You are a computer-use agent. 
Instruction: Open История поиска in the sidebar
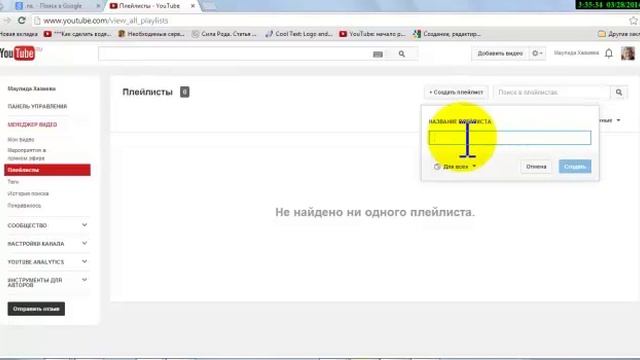(x=28, y=193)
